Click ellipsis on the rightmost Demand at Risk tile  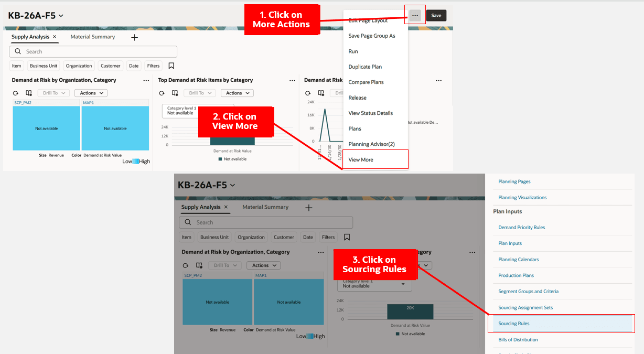tap(438, 80)
